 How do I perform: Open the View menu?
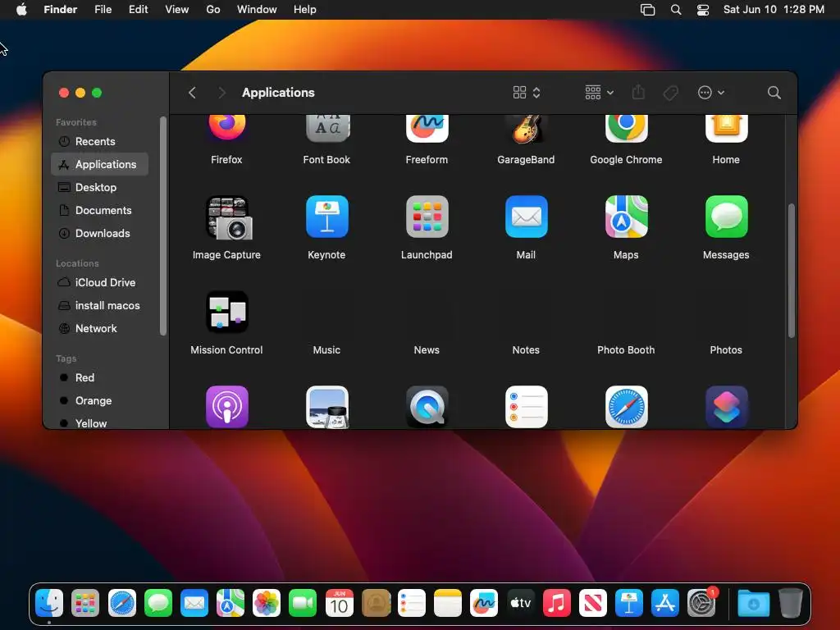tap(177, 10)
